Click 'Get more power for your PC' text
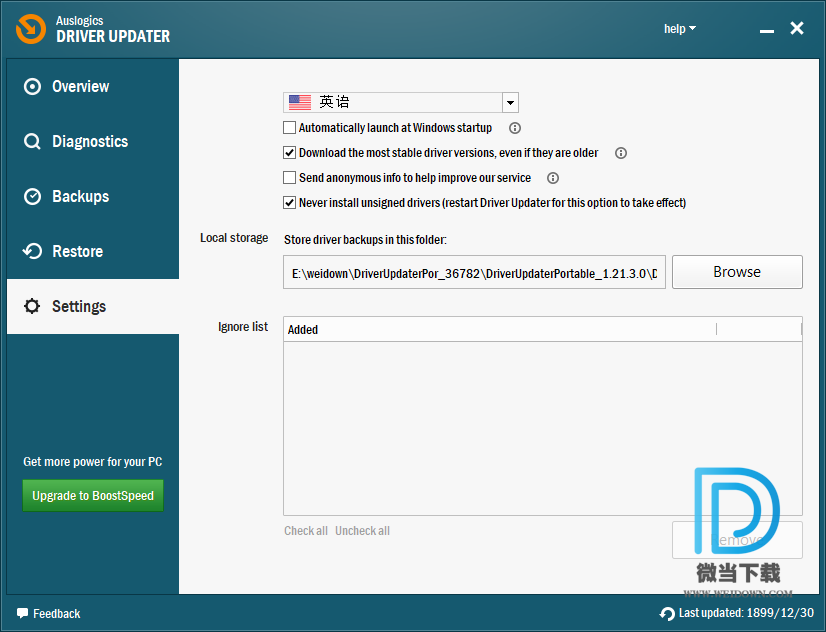The width and height of the screenshot is (826, 632). pos(93,462)
